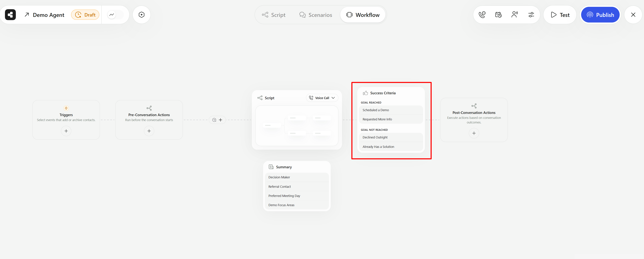Toggle the analytics switch

(x=115, y=15)
